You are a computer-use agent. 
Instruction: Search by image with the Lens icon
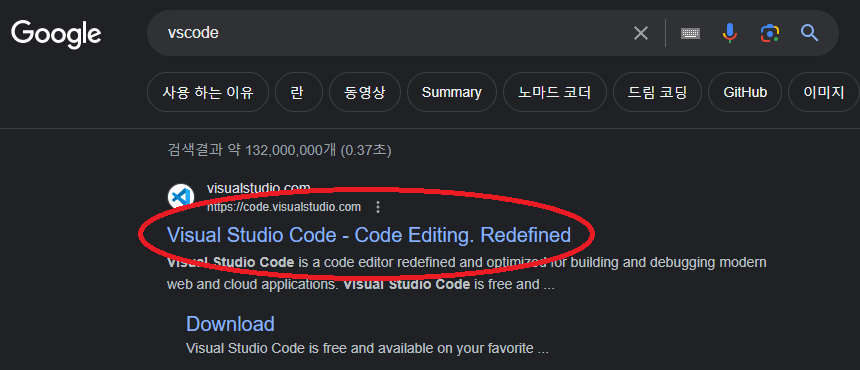(x=770, y=33)
